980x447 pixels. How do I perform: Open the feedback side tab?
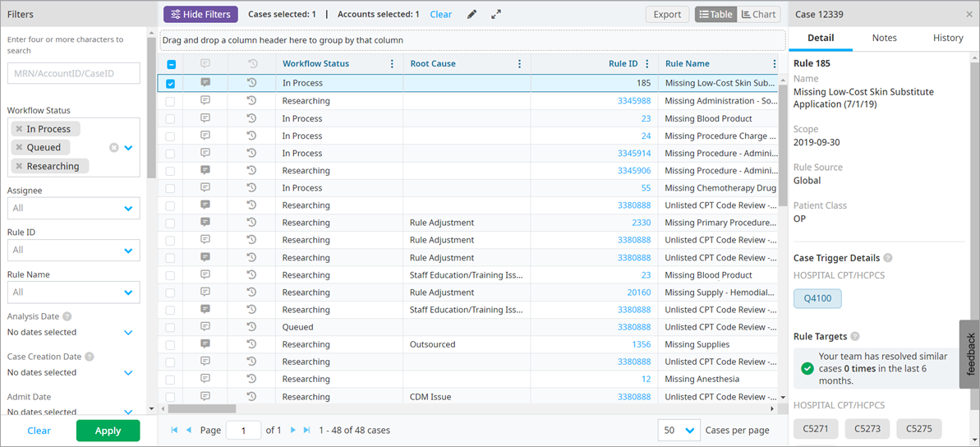pos(970,354)
